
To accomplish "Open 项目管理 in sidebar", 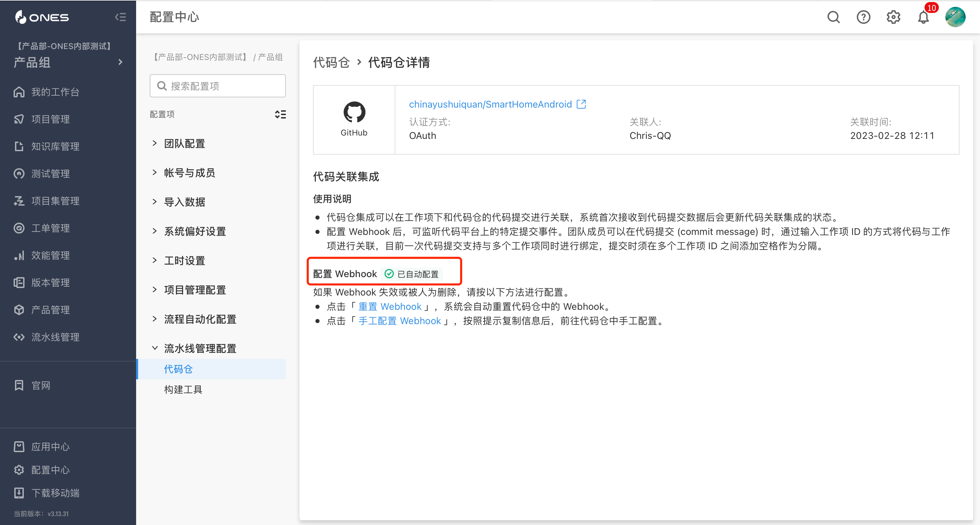I will 50,119.
